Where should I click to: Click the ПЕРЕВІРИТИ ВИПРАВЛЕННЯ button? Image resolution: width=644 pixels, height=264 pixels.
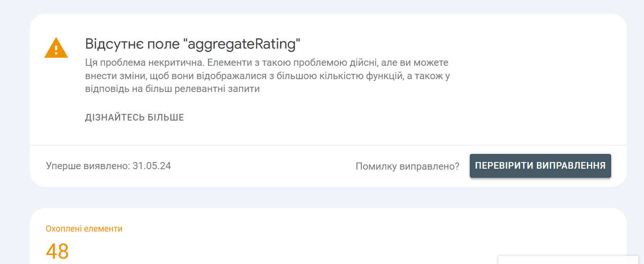point(540,166)
